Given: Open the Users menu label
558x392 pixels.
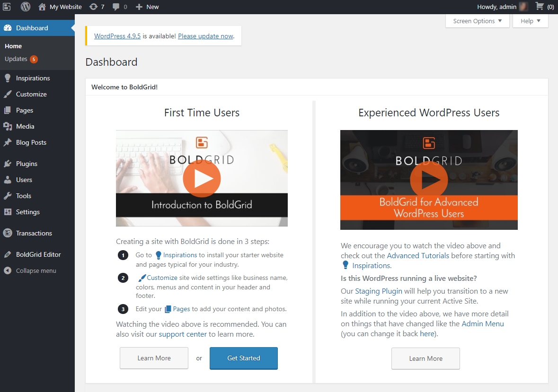Looking at the screenshot, I should tap(24, 180).
